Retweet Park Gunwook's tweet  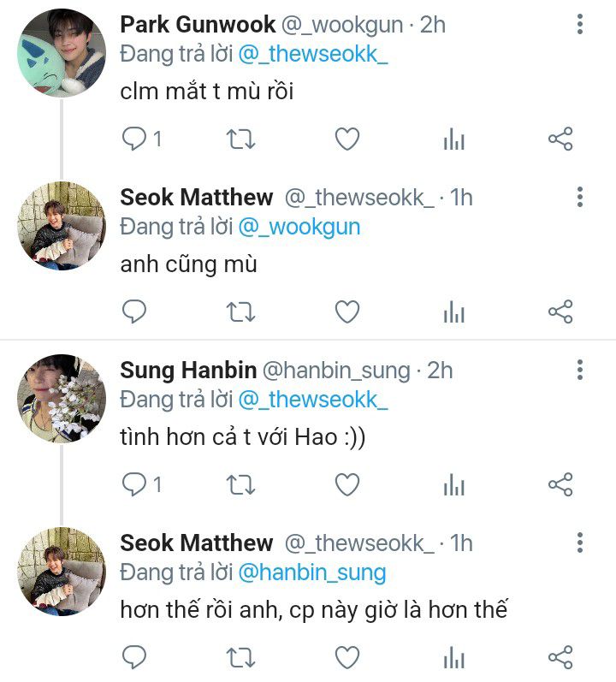(240, 139)
